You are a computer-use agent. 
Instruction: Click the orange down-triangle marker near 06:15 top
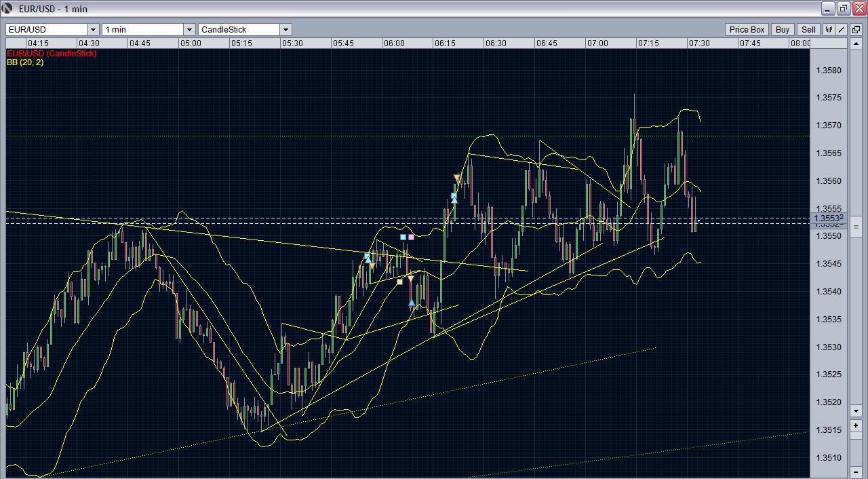point(457,178)
